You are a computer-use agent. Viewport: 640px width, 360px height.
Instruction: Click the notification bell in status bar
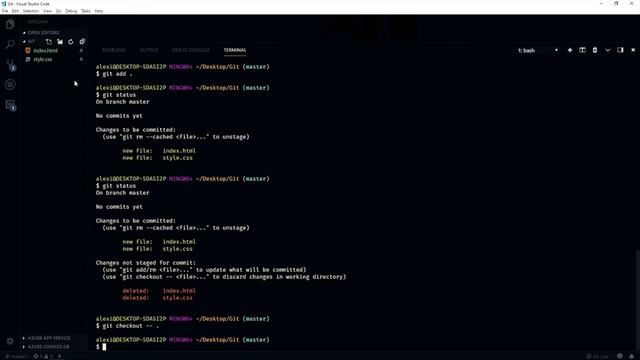(x=631, y=356)
